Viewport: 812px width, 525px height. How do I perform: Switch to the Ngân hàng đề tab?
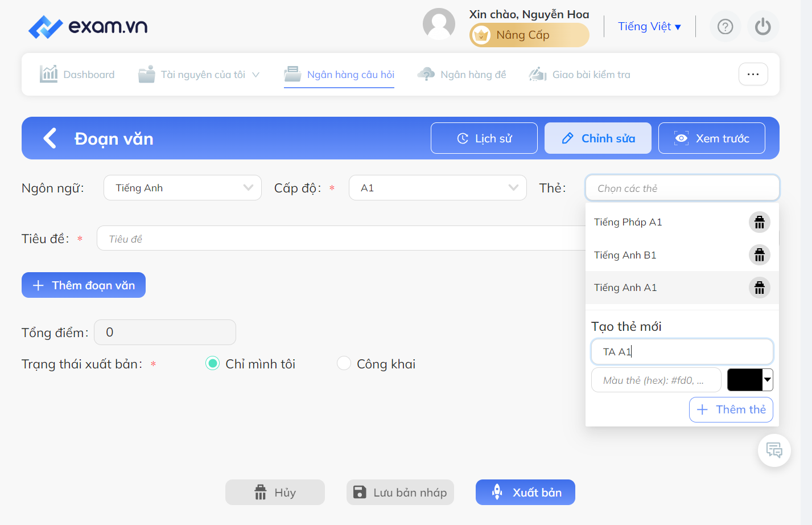coord(461,75)
